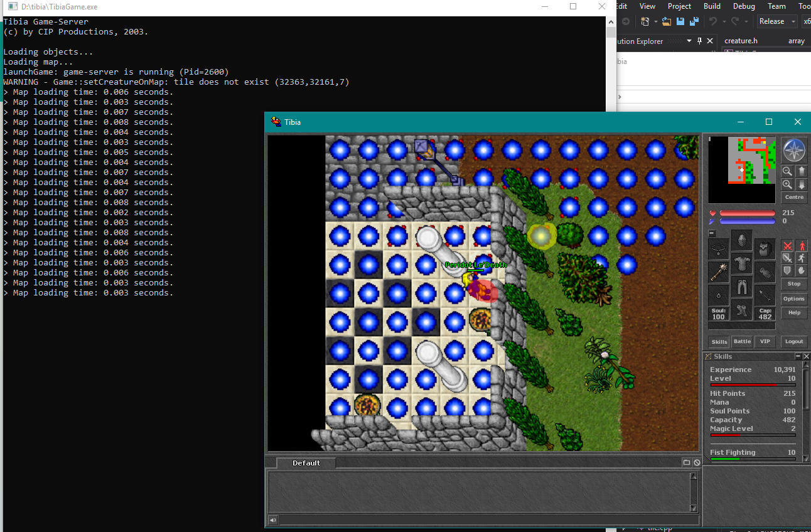Open the View menu in Visual Studio

[x=647, y=6]
